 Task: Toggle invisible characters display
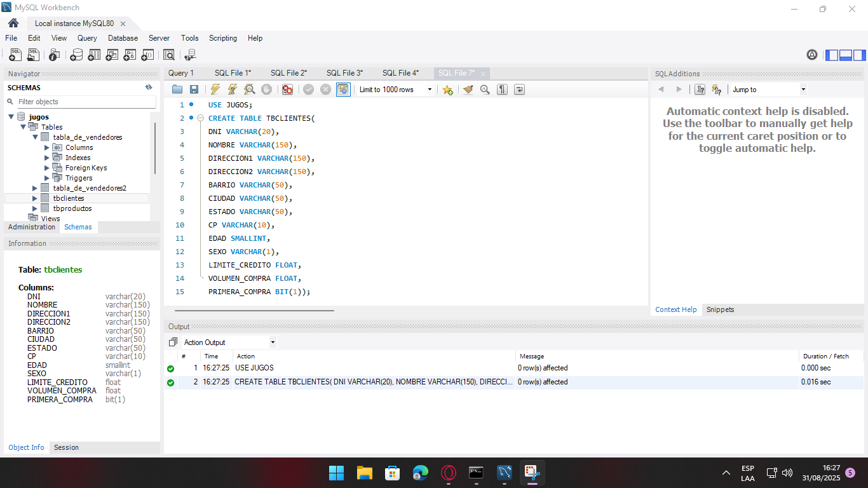click(x=502, y=90)
